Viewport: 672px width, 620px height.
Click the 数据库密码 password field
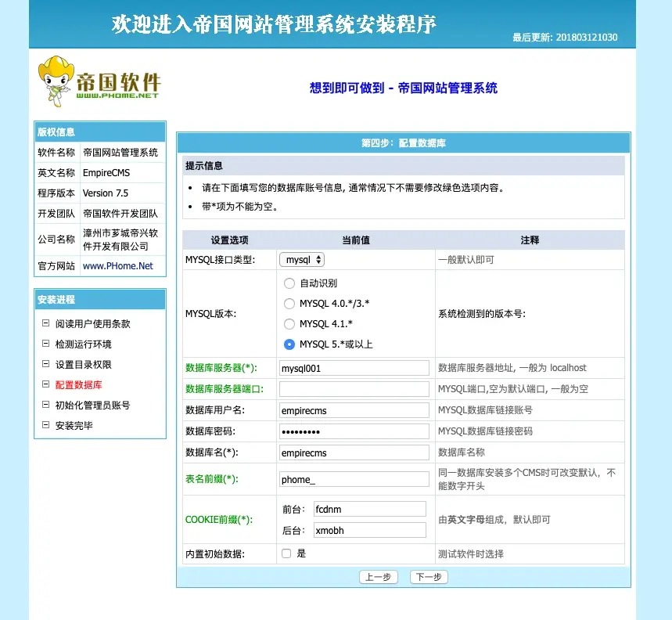[354, 431]
